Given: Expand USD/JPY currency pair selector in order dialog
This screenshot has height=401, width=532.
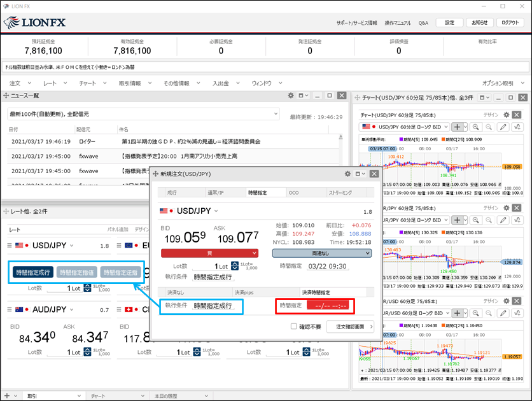Looking at the screenshot, I should point(216,211).
